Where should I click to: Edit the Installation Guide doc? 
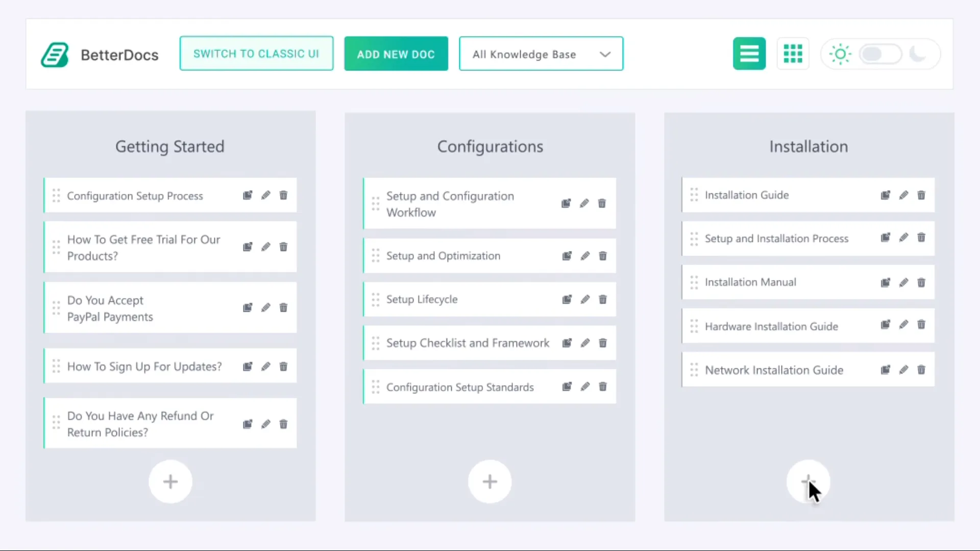[x=903, y=195]
